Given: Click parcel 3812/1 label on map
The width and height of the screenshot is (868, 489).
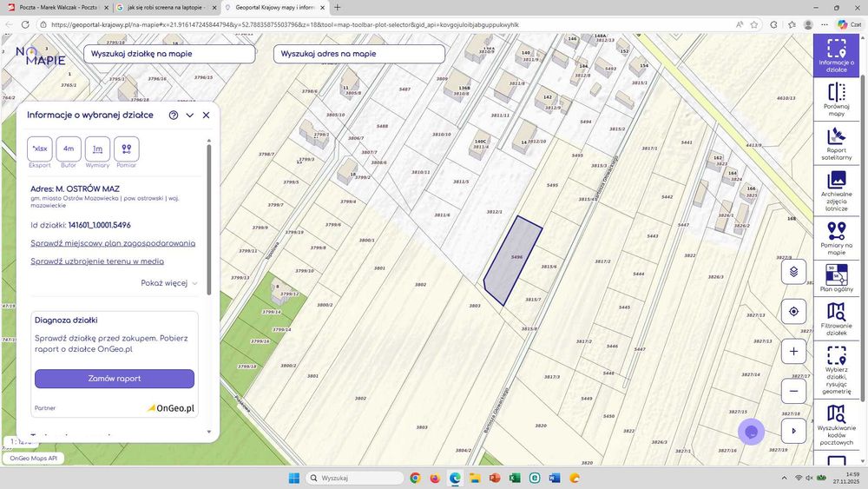Looking at the screenshot, I should [x=495, y=212].
